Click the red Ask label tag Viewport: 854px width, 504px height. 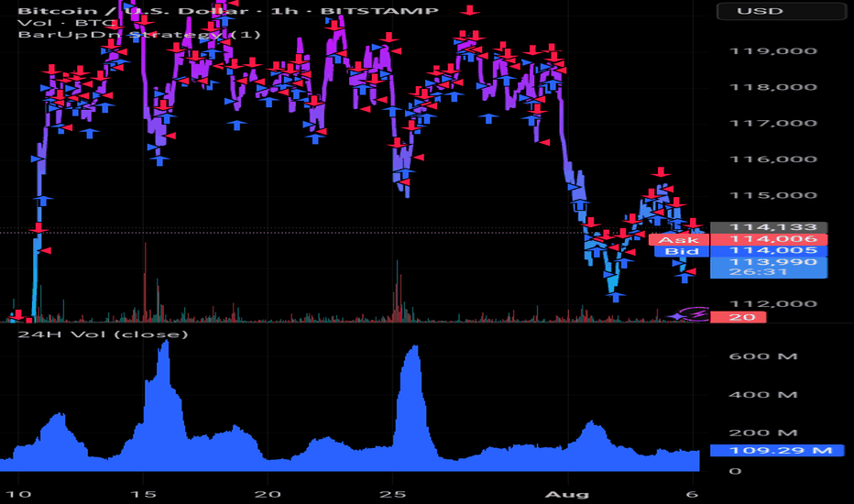(x=679, y=240)
